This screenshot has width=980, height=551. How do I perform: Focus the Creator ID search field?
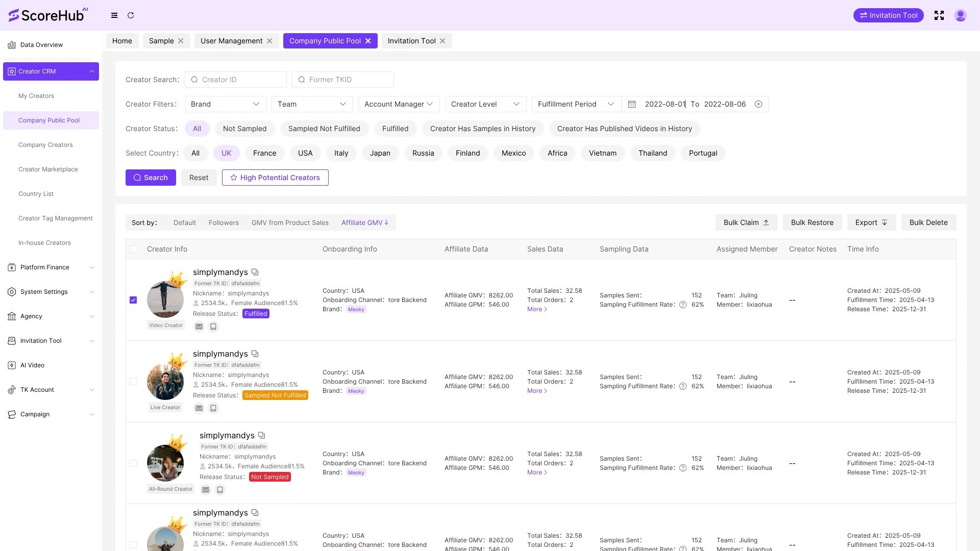[x=236, y=80]
